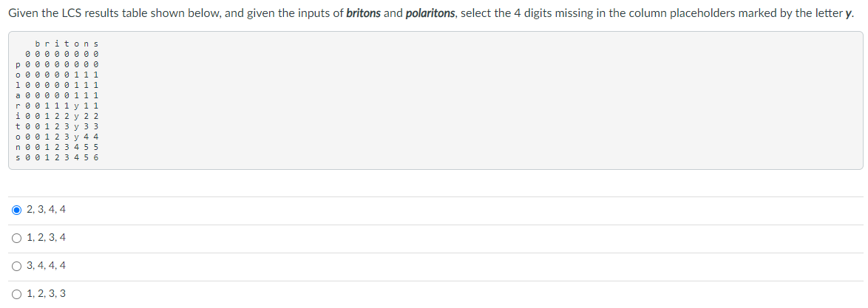Click the "1, 2, 3, 4" answer label text
Viewport: 868px width, 308px height.
(x=46, y=238)
